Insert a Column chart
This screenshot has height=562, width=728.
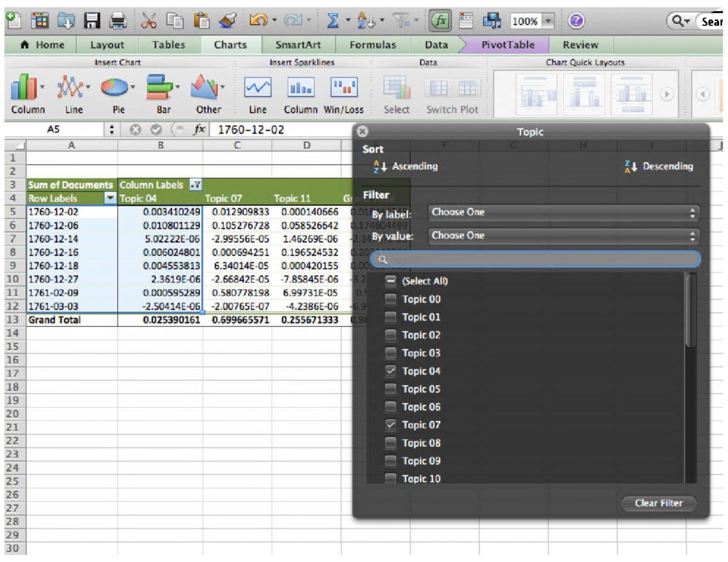point(27,94)
